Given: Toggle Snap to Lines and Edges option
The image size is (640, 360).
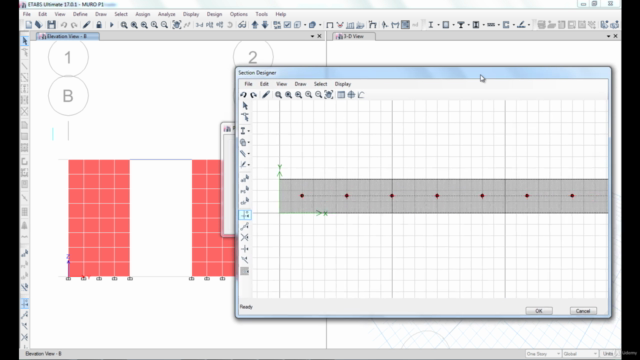Looking at the screenshot, I should [245, 260].
